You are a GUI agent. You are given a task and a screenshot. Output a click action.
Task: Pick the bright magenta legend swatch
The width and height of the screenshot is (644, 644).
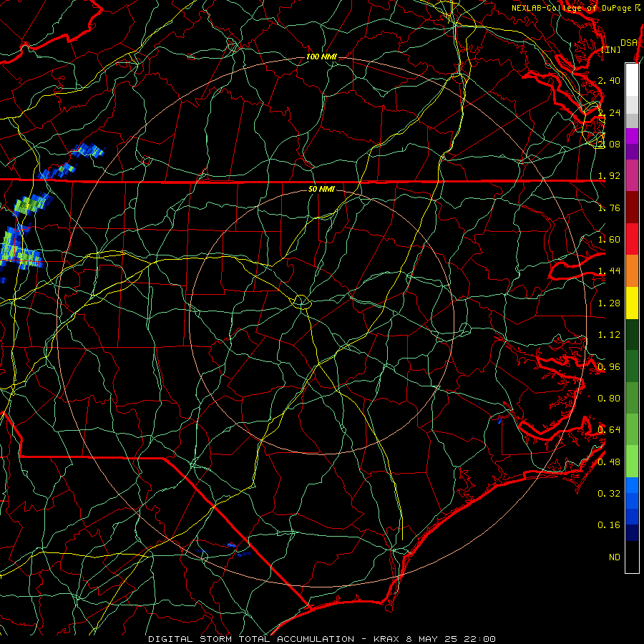[632, 136]
